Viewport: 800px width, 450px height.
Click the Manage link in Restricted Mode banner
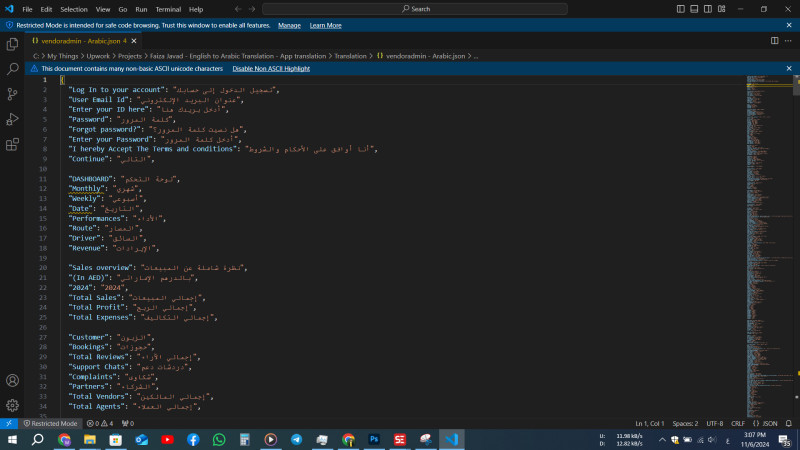point(289,25)
